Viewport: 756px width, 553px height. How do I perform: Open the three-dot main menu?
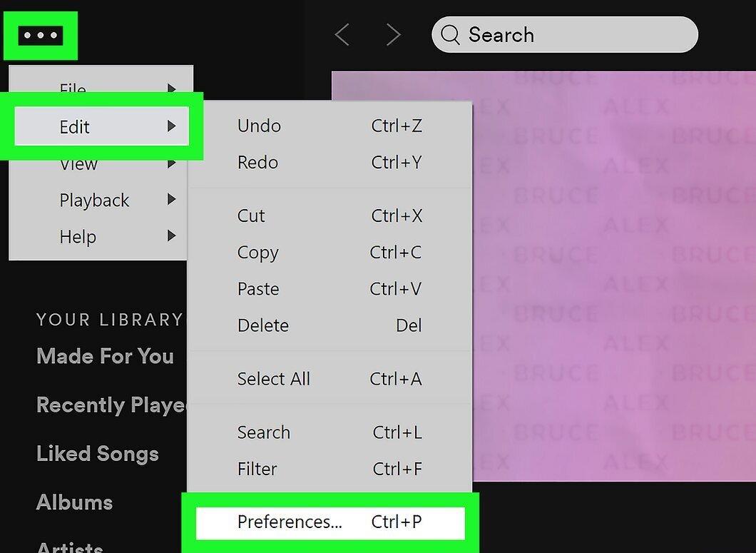tap(41, 35)
